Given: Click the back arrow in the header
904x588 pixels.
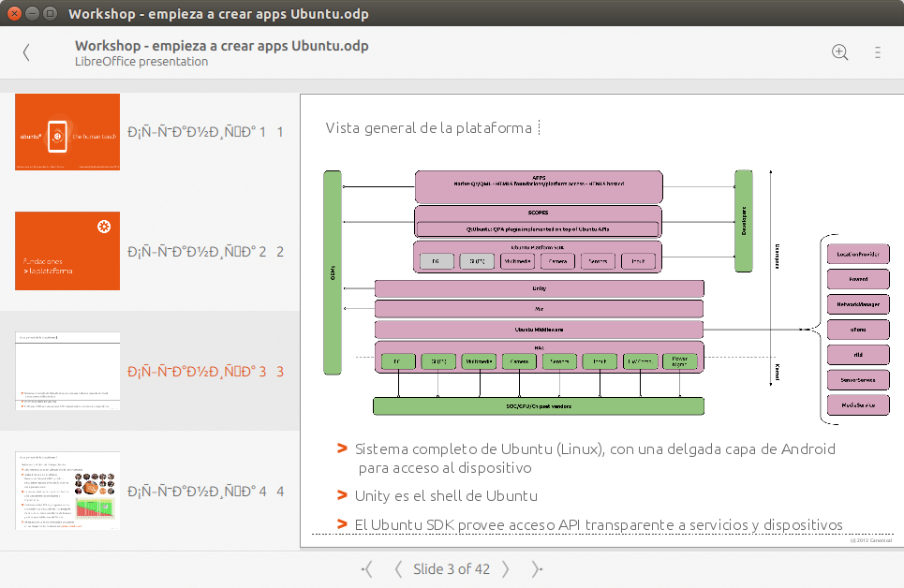Looking at the screenshot, I should pyautogui.click(x=26, y=53).
